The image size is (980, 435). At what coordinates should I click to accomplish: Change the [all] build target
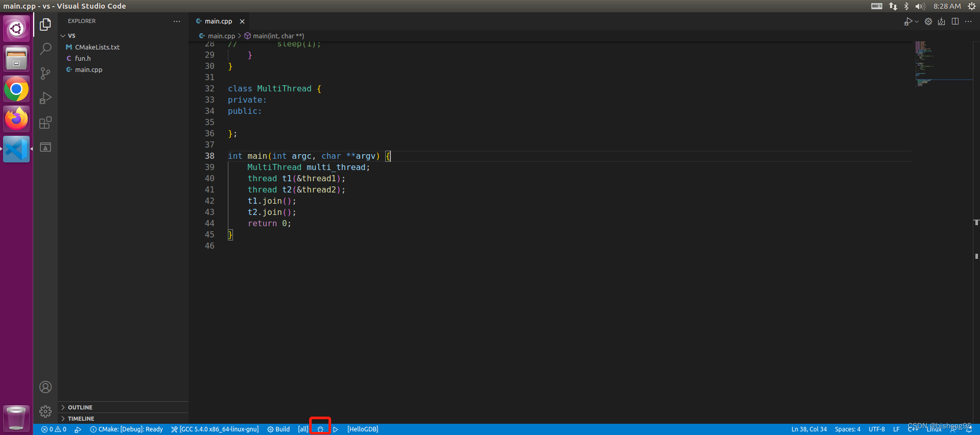[303, 429]
